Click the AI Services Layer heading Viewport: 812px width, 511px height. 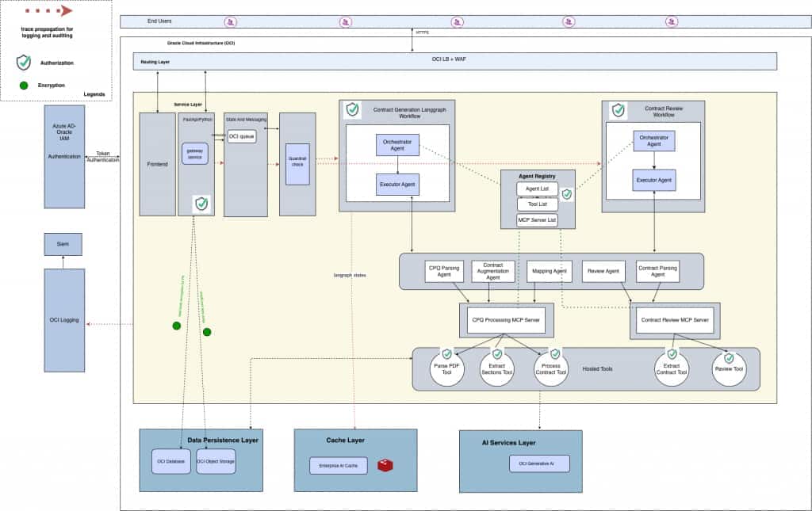pos(508,443)
